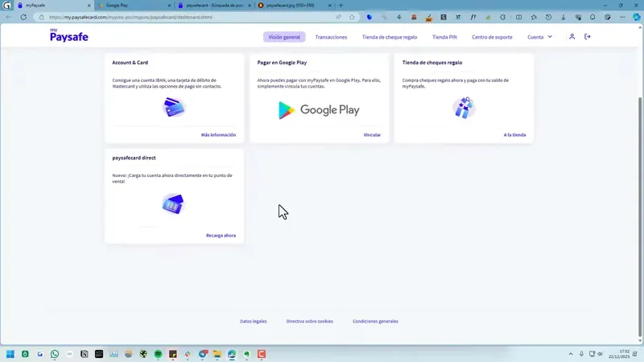
Task: Click the Google Play logo image
Action: point(319,110)
